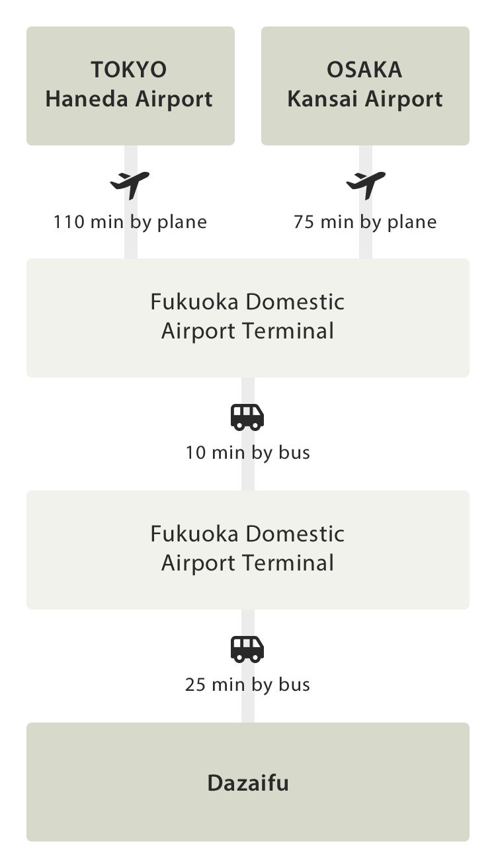Select the "110 min by plane" label
This screenshot has height=868, width=496.
[130, 221]
